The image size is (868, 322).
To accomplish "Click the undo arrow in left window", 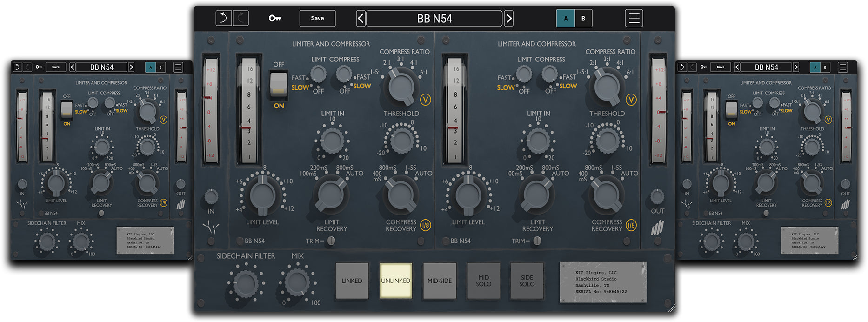I will point(17,67).
